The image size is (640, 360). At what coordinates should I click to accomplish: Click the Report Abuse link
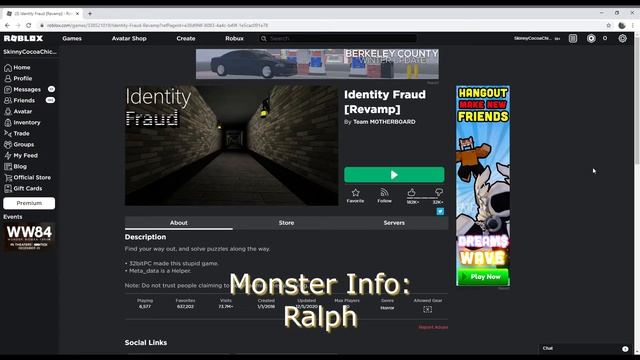(433, 327)
